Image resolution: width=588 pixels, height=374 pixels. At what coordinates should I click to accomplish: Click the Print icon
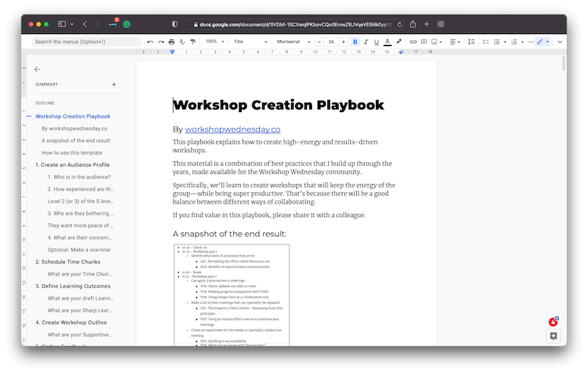tap(172, 42)
